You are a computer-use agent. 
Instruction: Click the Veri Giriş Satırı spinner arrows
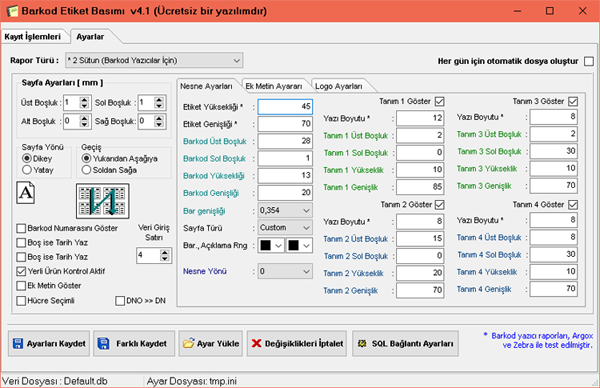[165, 255]
